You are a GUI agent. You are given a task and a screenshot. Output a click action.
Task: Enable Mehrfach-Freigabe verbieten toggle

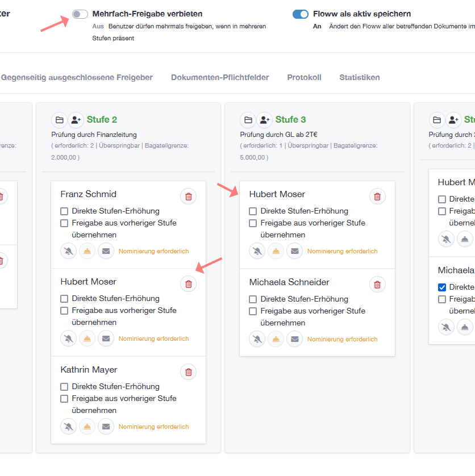tap(80, 14)
